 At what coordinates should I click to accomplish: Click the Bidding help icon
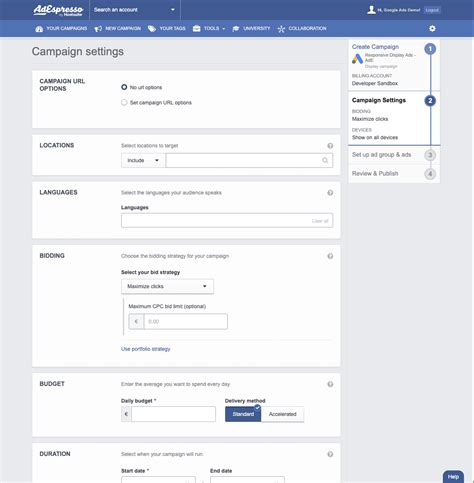(330, 256)
